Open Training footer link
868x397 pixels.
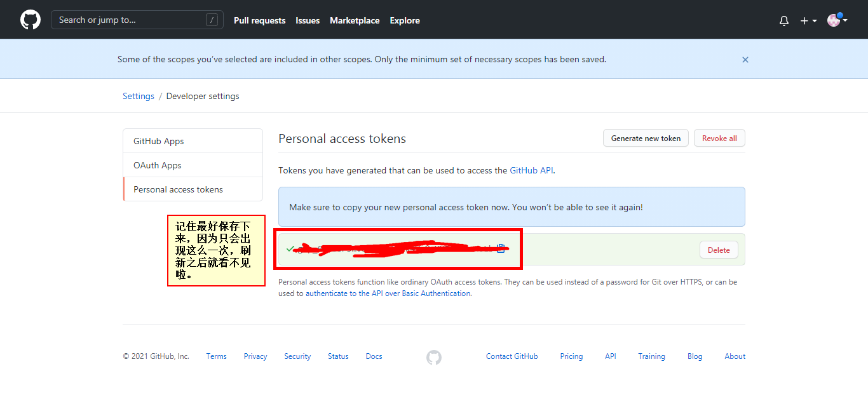(652, 356)
